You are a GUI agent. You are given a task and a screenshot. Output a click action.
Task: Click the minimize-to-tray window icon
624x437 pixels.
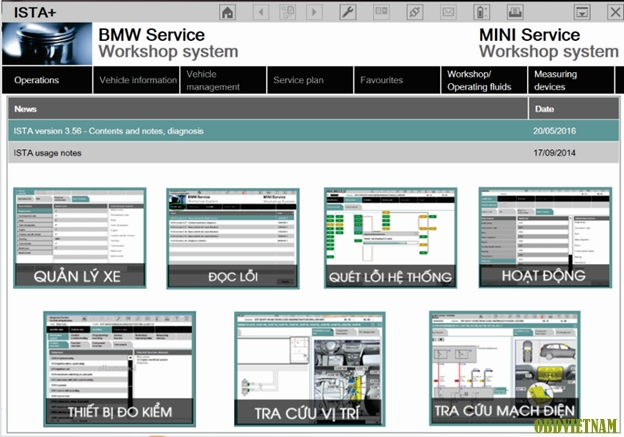click(582, 12)
